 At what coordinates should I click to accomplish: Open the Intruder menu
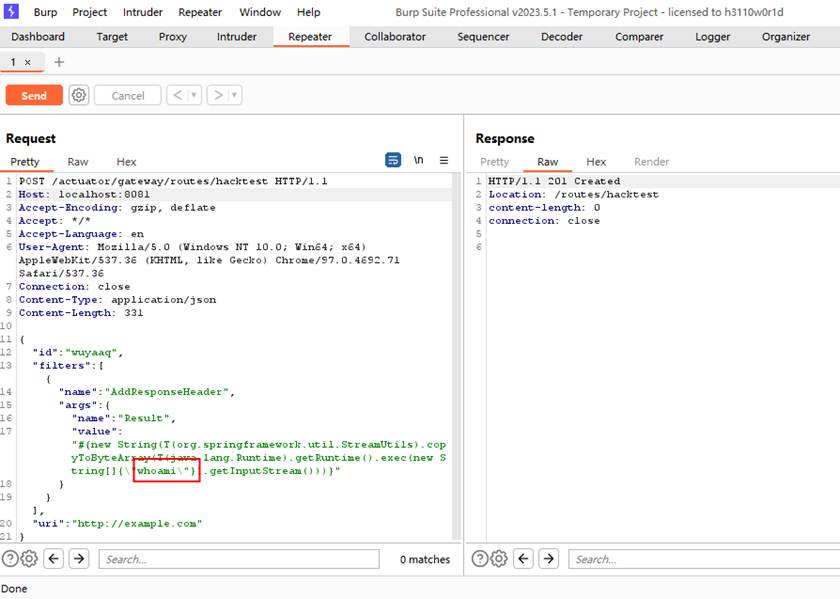click(142, 12)
